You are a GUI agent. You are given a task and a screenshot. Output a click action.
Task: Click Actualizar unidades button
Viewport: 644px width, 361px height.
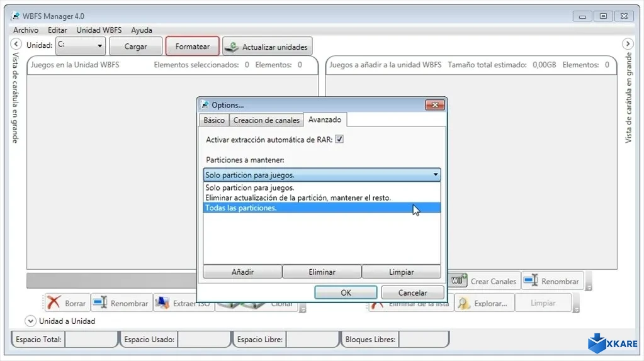(268, 47)
